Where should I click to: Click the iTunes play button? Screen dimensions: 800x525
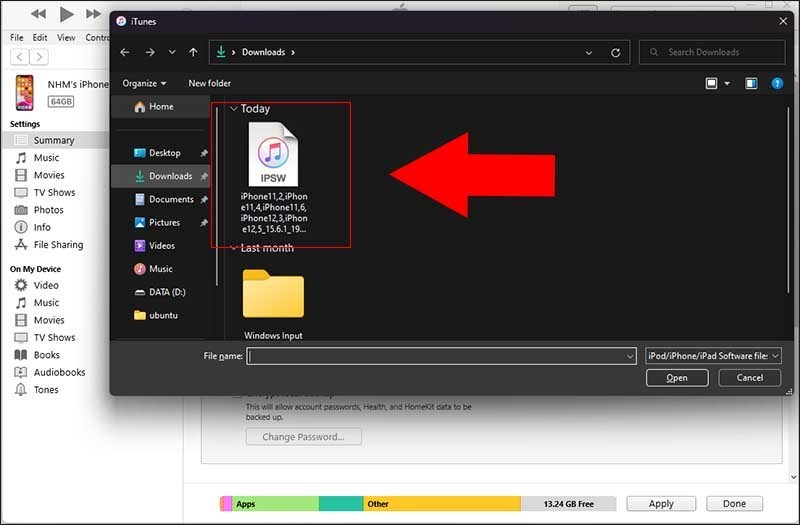(67, 14)
